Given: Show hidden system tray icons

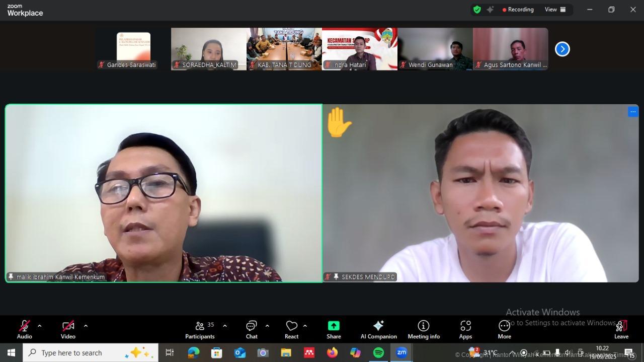Looking at the screenshot, I should [512, 352].
